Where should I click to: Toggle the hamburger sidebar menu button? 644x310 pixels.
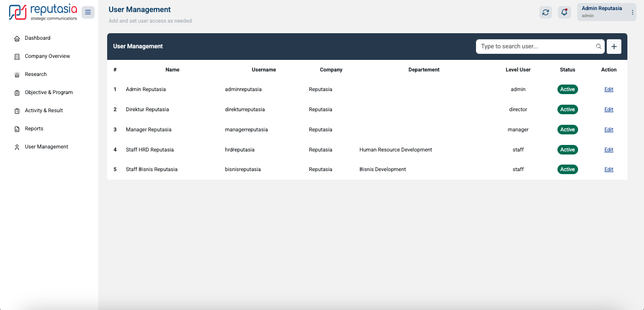coord(88,12)
